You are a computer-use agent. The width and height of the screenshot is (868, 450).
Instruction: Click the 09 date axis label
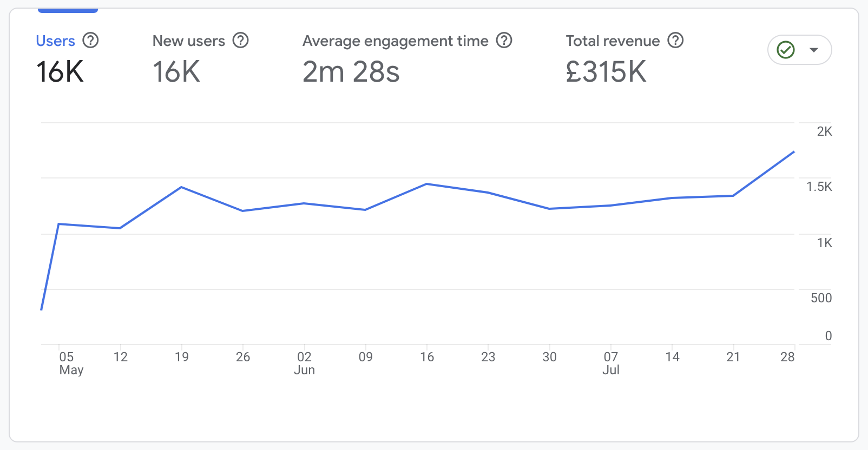(x=366, y=357)
